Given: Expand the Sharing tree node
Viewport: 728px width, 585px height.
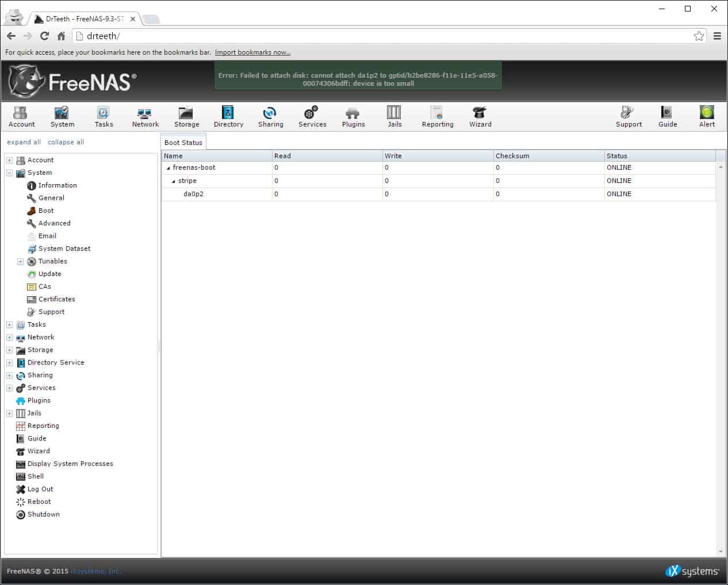Looking at the screenshot, I should coord(9,375).
